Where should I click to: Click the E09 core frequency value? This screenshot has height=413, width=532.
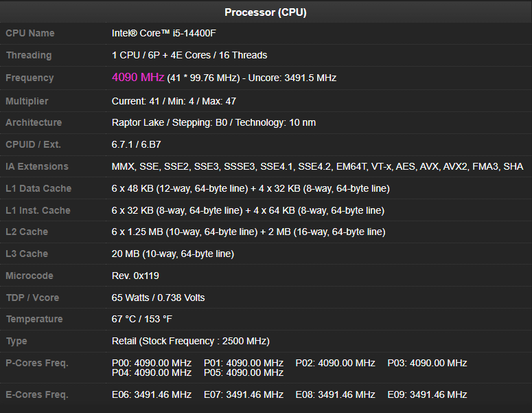click(427, 394)
